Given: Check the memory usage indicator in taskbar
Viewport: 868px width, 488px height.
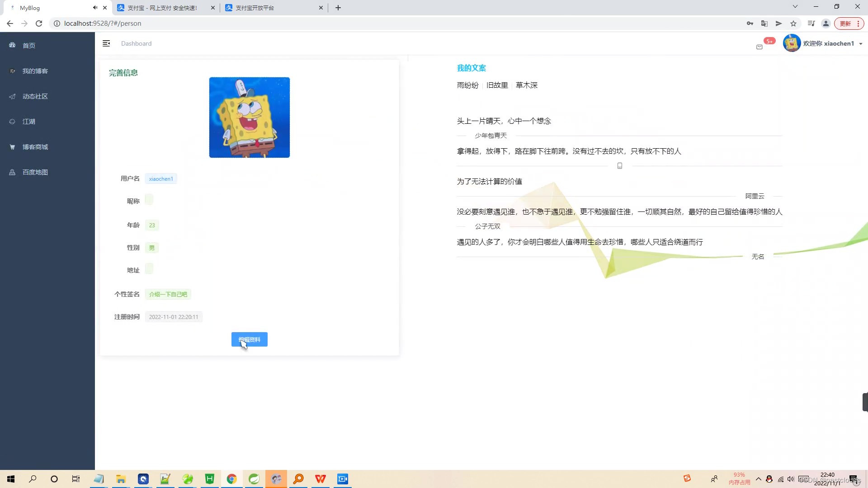Looking at the screenshot, I should tap(740, 478).
